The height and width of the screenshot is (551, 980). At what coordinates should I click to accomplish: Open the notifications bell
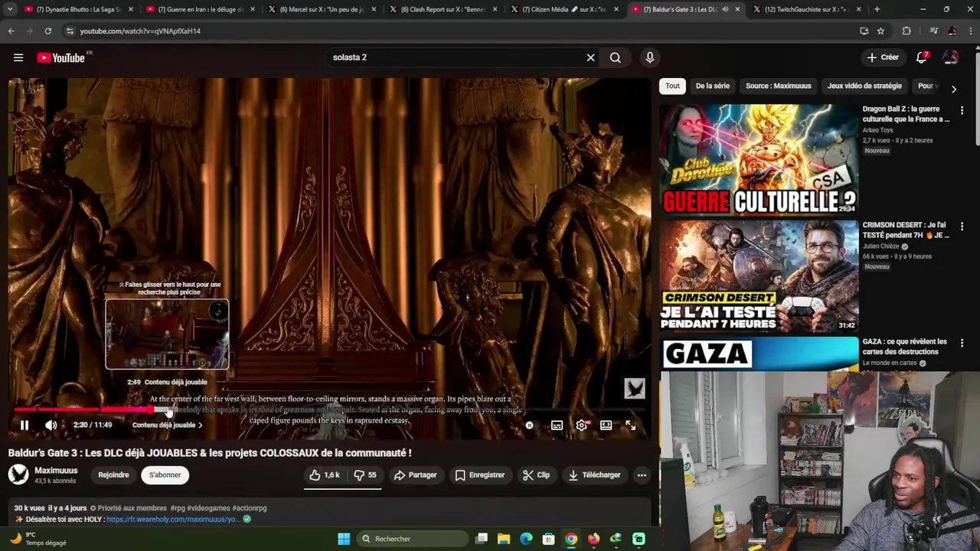[922, 57]
